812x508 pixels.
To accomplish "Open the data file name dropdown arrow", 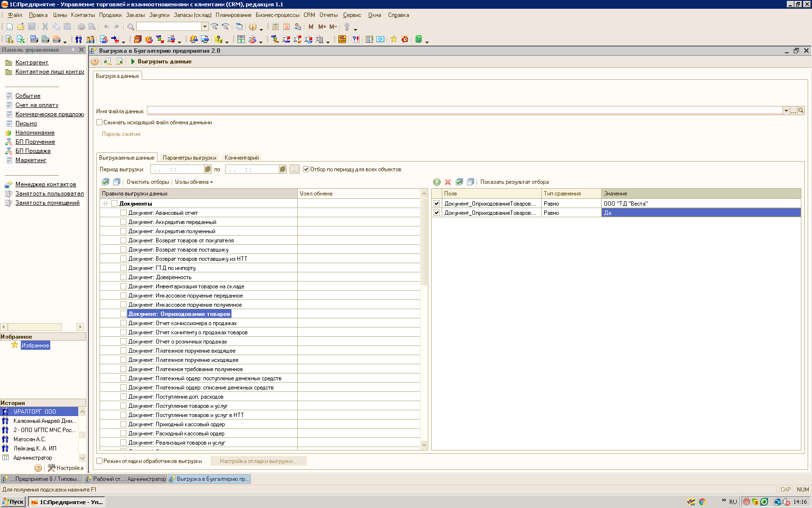I will tap(786, 111).
